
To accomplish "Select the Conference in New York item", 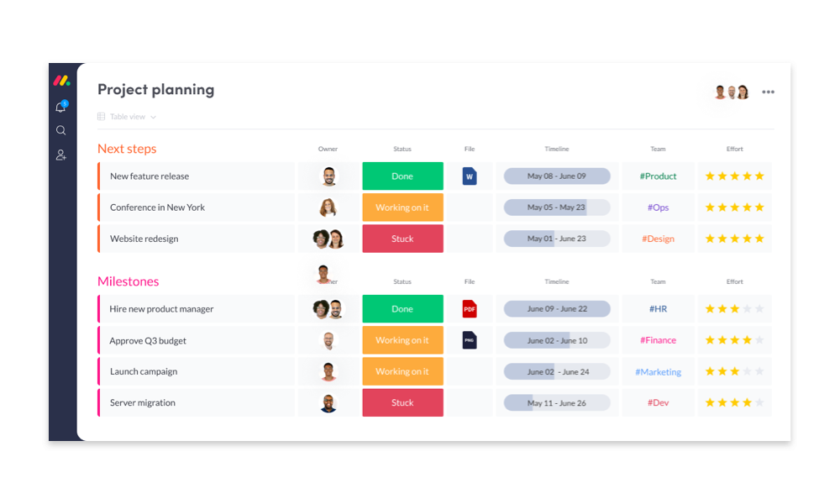I will pyautogui.click(x=196, y=207).
